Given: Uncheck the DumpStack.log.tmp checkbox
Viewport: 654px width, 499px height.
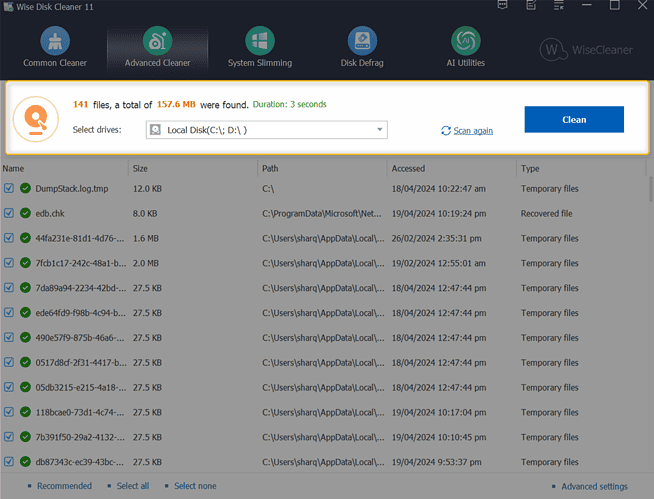Looking at the screenshot, I should (x=9, y=188).
